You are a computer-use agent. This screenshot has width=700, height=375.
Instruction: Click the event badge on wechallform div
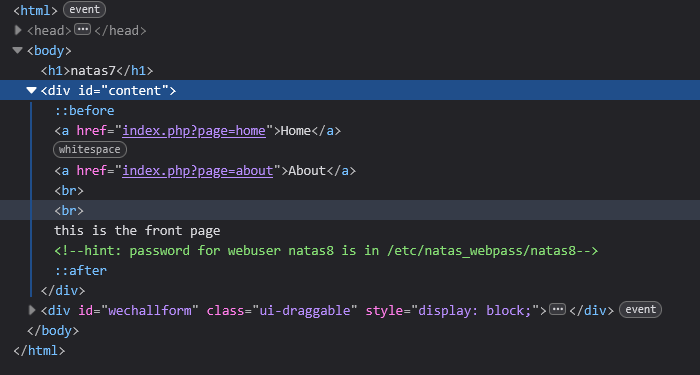(640, 310)
